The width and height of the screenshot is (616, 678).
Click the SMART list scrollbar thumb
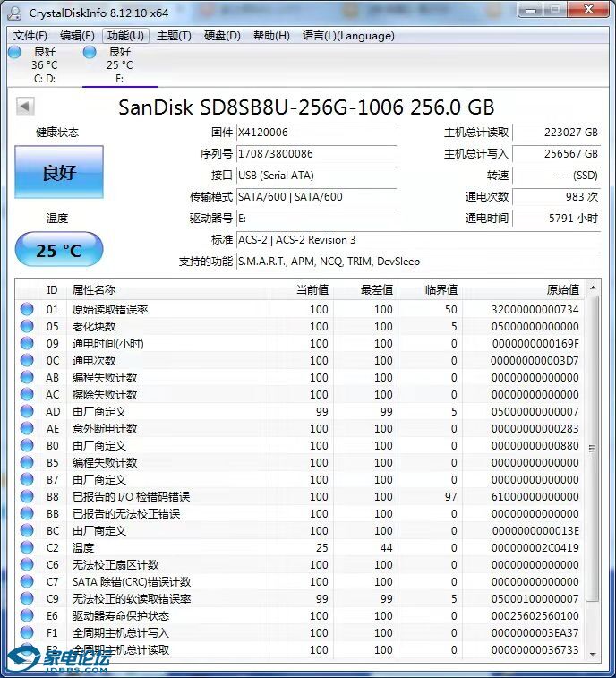click(x=593, y=449)
